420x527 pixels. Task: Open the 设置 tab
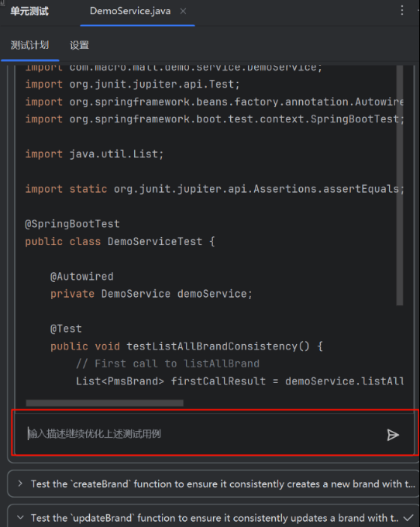pyautogui.click(x=79, y=45)
